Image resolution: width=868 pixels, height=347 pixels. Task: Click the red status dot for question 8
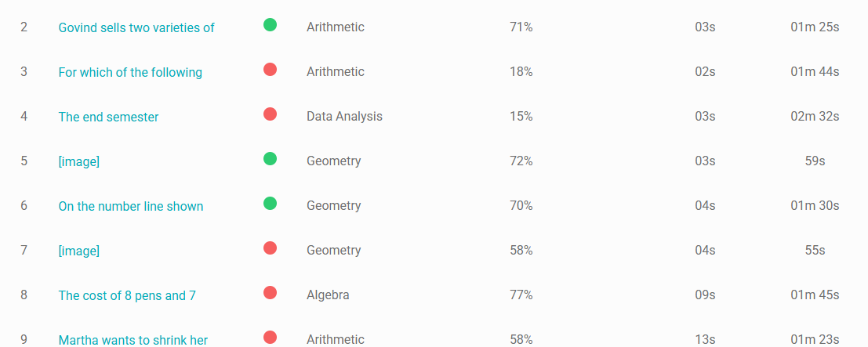point(271,292)
